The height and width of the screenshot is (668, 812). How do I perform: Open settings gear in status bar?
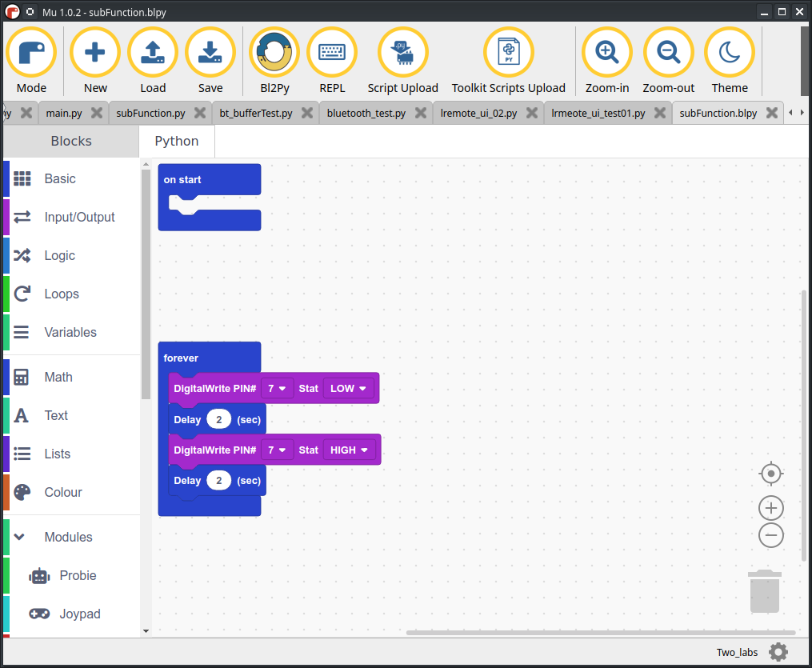(778, 652)
